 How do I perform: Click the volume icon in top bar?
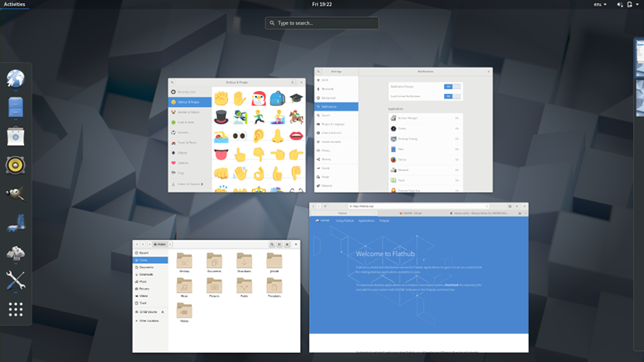pyautogui.click(x=620, y=5)
